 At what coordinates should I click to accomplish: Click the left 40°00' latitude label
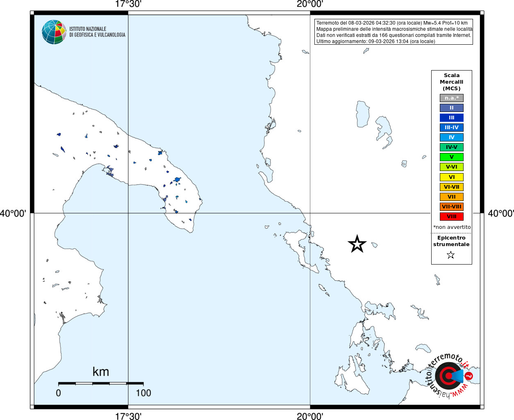point(13,213)
